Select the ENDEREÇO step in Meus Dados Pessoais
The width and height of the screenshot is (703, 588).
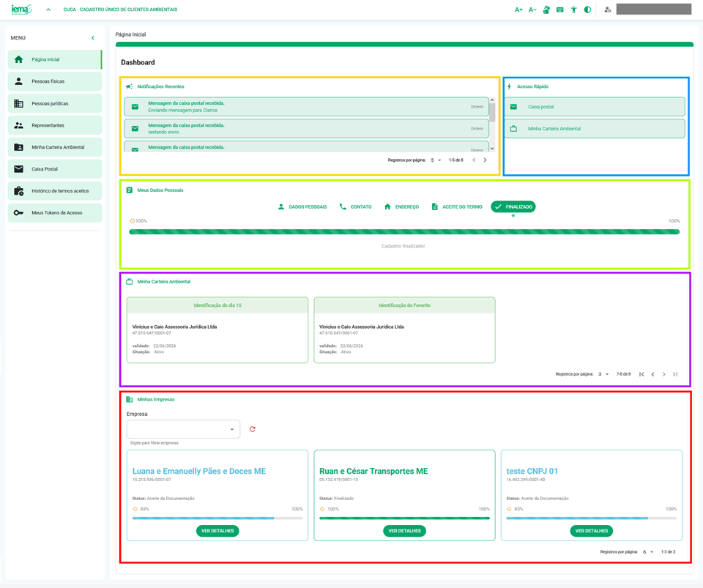point(401,207)
